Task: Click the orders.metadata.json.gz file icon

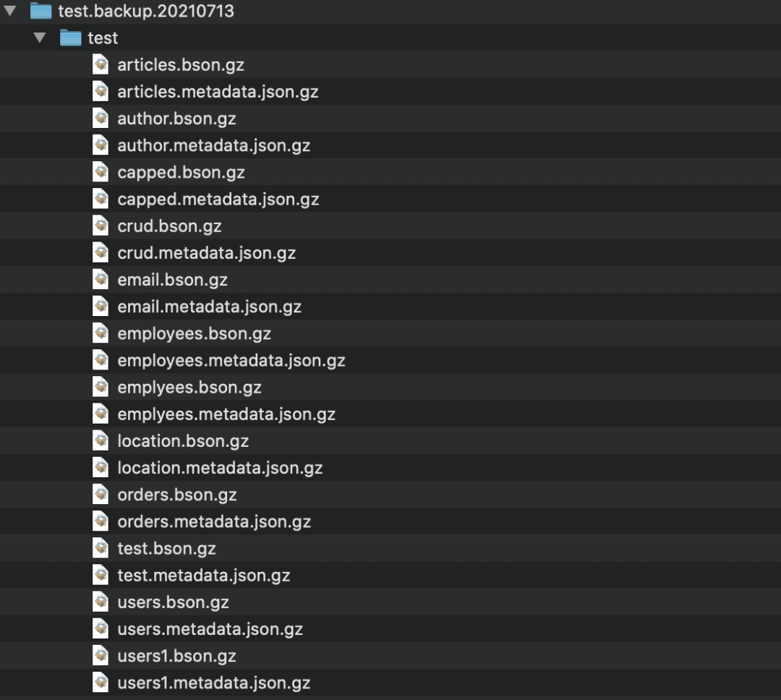Action: 101,521
